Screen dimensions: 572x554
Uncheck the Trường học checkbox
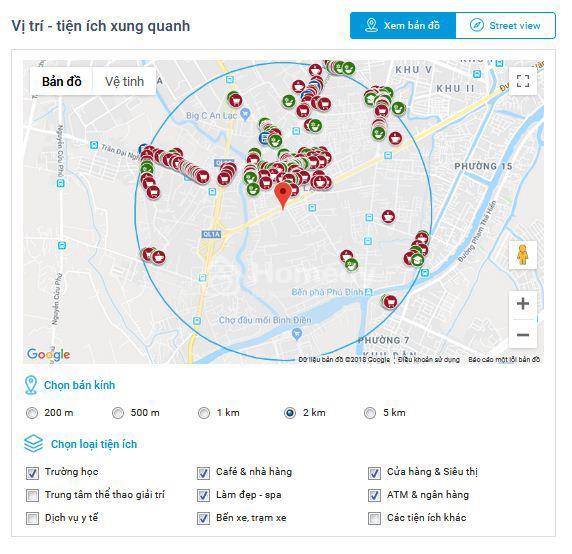tap(32, 473)
